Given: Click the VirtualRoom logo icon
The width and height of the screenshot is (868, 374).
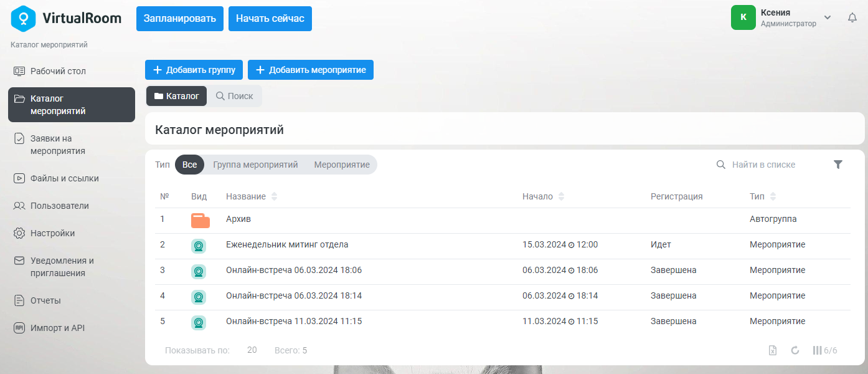Looking at the screenshot, I should tap(23, 18).
